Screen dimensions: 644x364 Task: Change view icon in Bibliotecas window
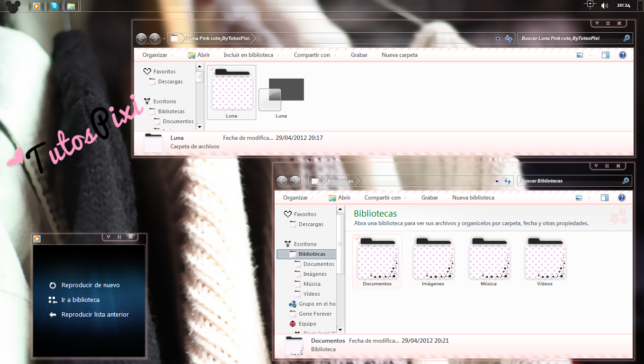[579, 198]
